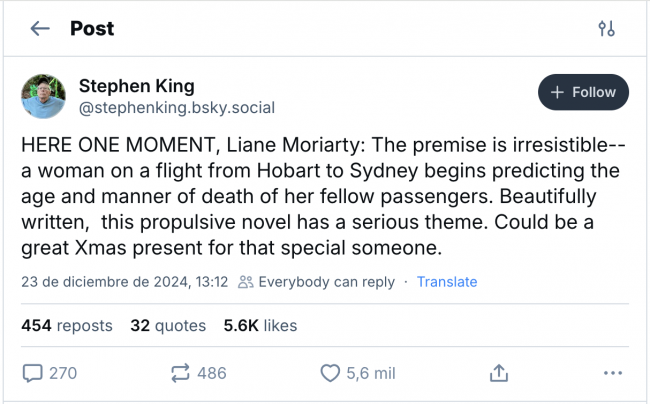Viewport: 650px width, 404px height.
Task: View the 32 quotes list
Action: (x=168, y=325)
